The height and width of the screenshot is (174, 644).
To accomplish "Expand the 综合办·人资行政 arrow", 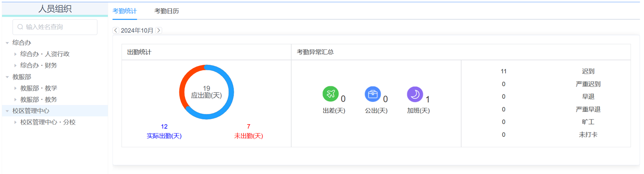I will 15,54.
